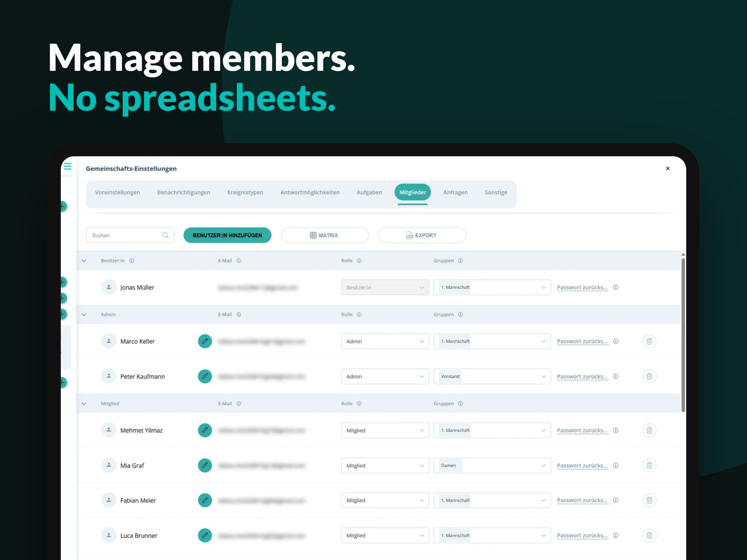747x560 pixels.
Task: Collapse the Mitglied section chevron
Action: click(84, 404)
